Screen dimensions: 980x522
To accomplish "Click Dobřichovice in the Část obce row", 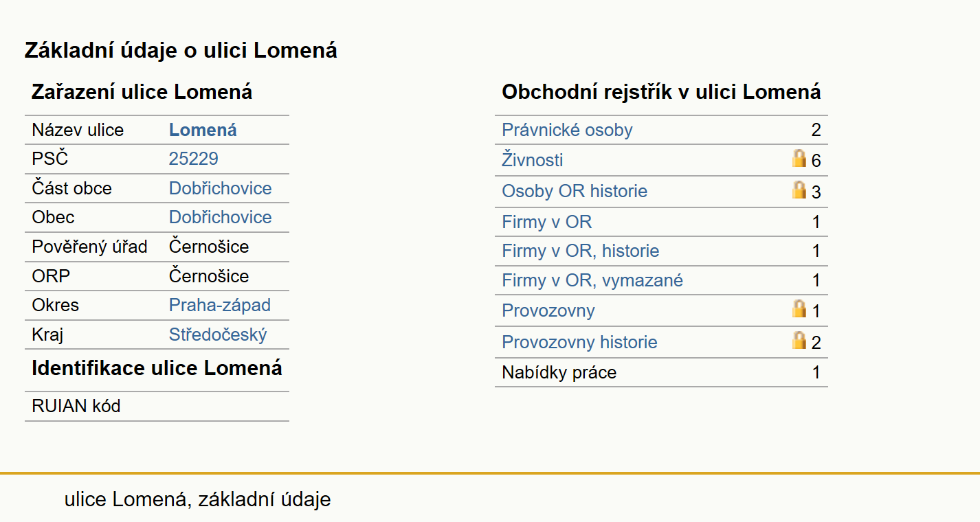I will pos(220,188).
